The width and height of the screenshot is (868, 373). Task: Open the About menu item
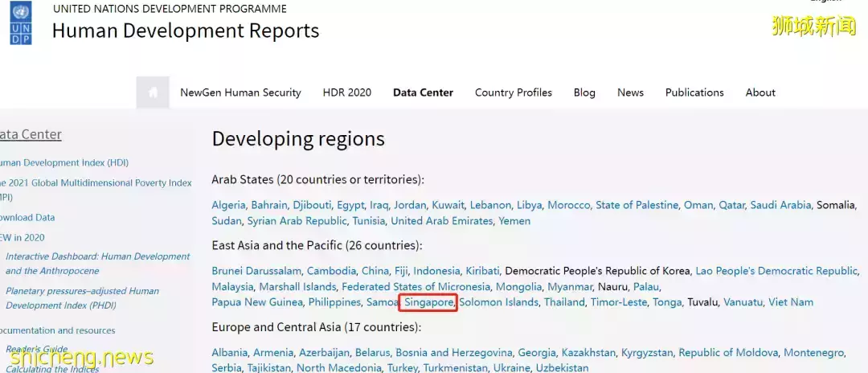(x=760, y=92)
